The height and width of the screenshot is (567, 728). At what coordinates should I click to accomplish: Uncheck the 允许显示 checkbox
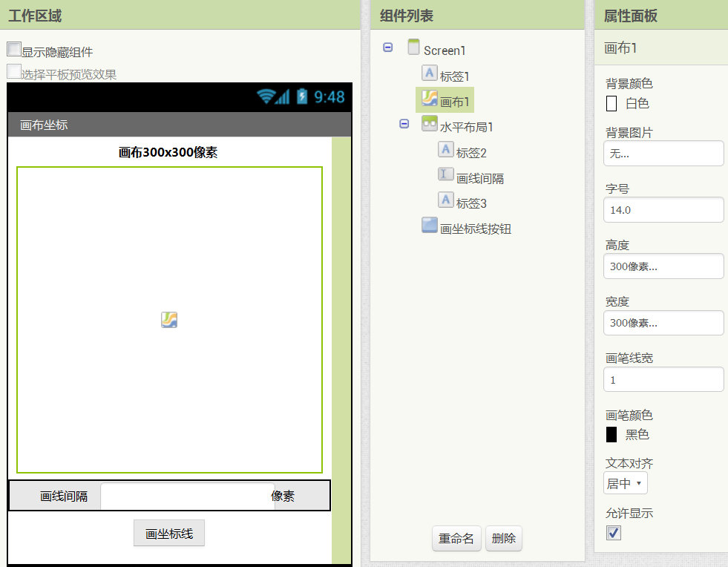613,533
